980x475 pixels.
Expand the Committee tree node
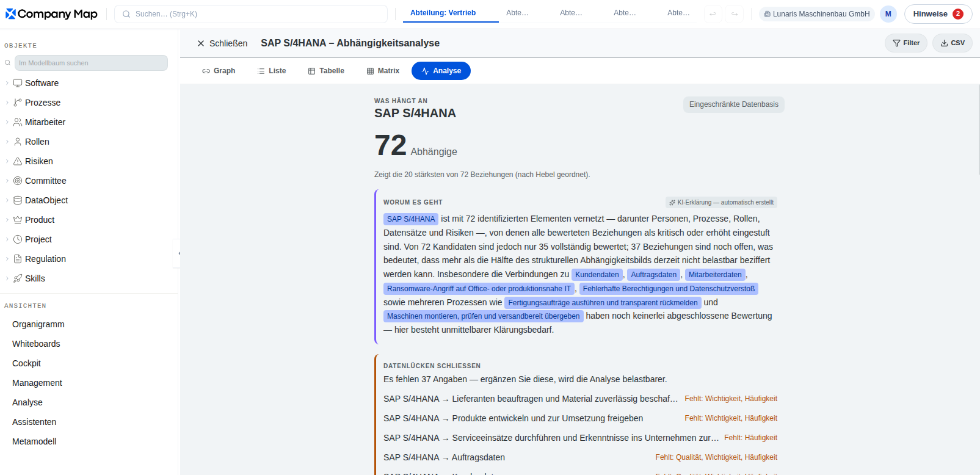(7, 181)
